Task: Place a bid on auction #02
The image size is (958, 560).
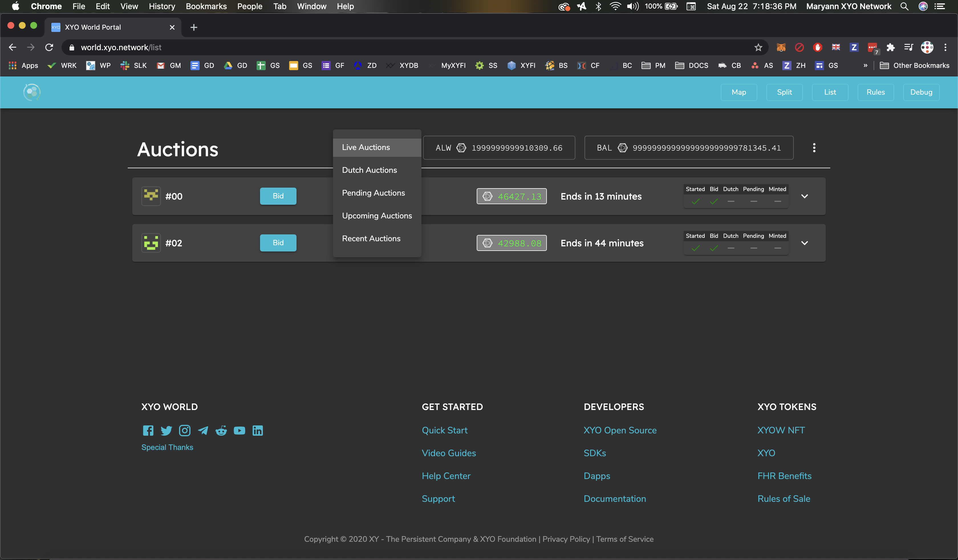Action: click(278, 243)
